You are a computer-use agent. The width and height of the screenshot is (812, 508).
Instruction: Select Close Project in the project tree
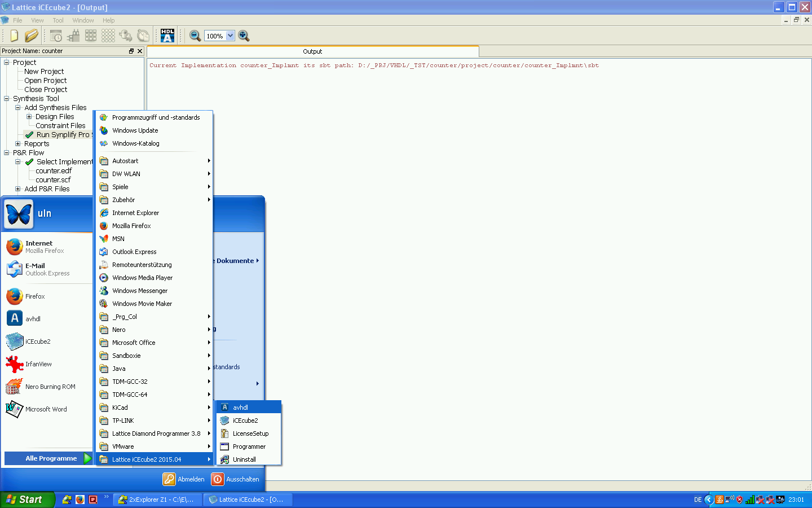(46, 89)
